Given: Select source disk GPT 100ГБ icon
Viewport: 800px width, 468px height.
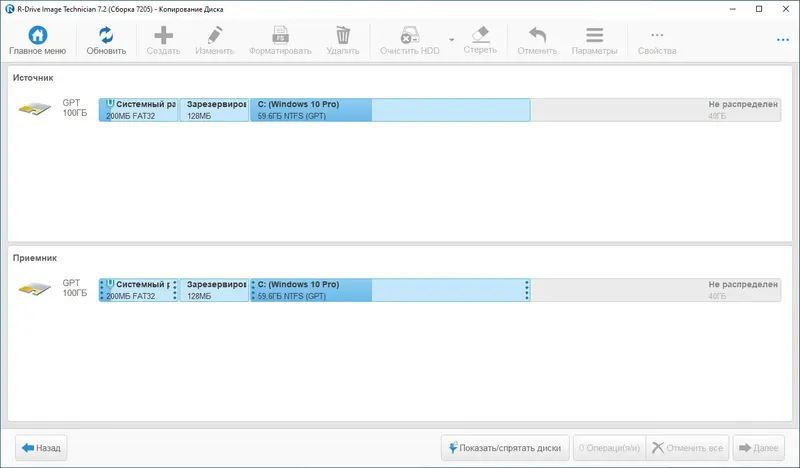Looking at the screenshot, I should (35, 108).
